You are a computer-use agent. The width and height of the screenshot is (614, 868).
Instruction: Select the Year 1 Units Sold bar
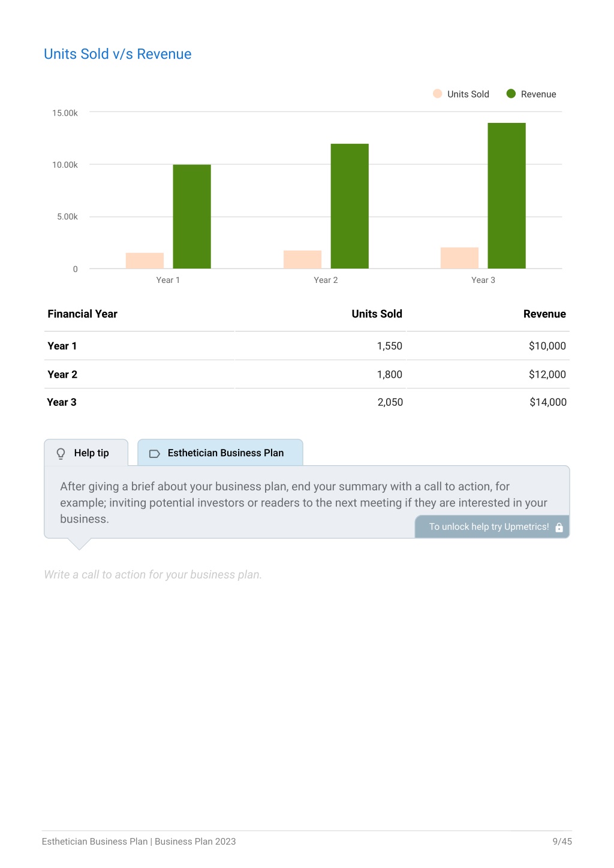tap(145, 261)
